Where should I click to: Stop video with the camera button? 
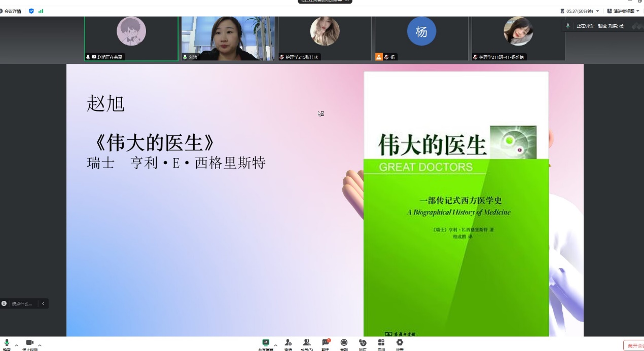coord(29,343)
